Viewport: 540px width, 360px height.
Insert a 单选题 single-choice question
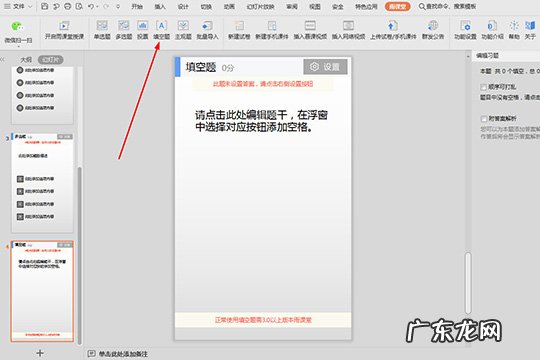point(102,30)
